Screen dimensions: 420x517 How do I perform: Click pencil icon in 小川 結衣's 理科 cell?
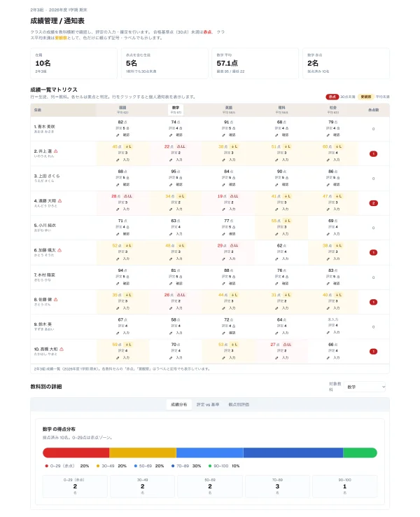276,234
